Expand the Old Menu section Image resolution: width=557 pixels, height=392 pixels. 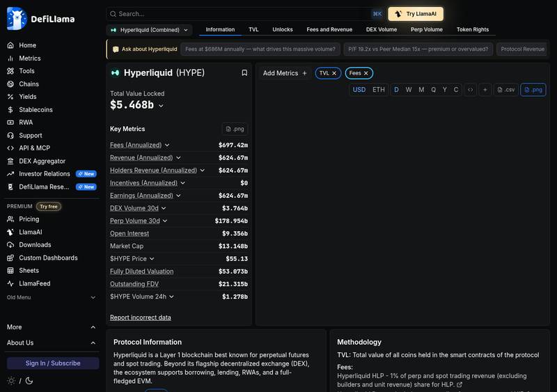(51, 297)
